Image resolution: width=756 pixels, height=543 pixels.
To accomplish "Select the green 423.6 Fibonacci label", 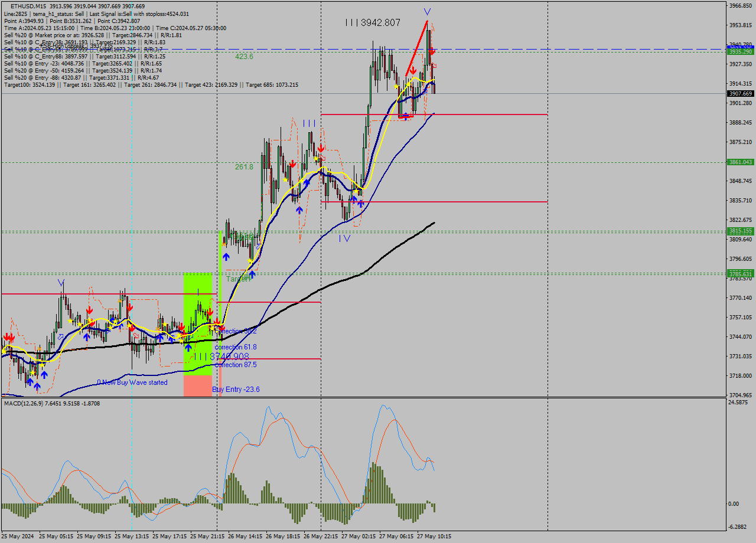I will pyautogui.click(x=244, y=57).
